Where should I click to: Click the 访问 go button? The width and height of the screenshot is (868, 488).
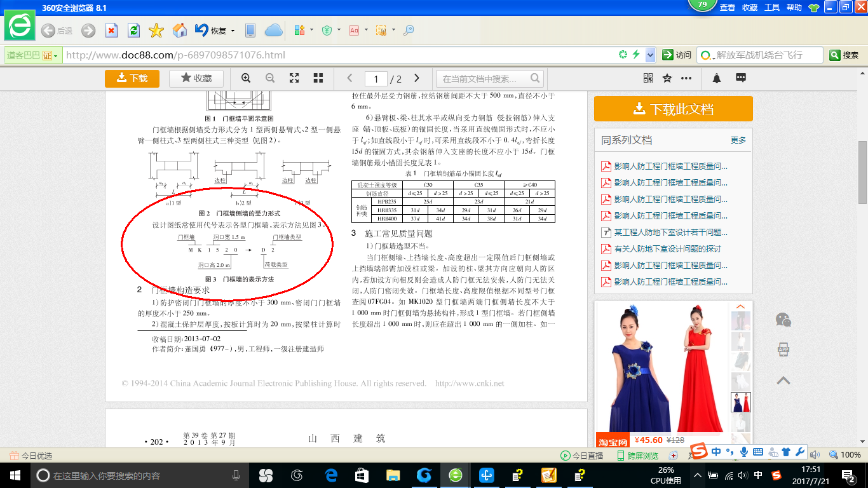point(677,55)
